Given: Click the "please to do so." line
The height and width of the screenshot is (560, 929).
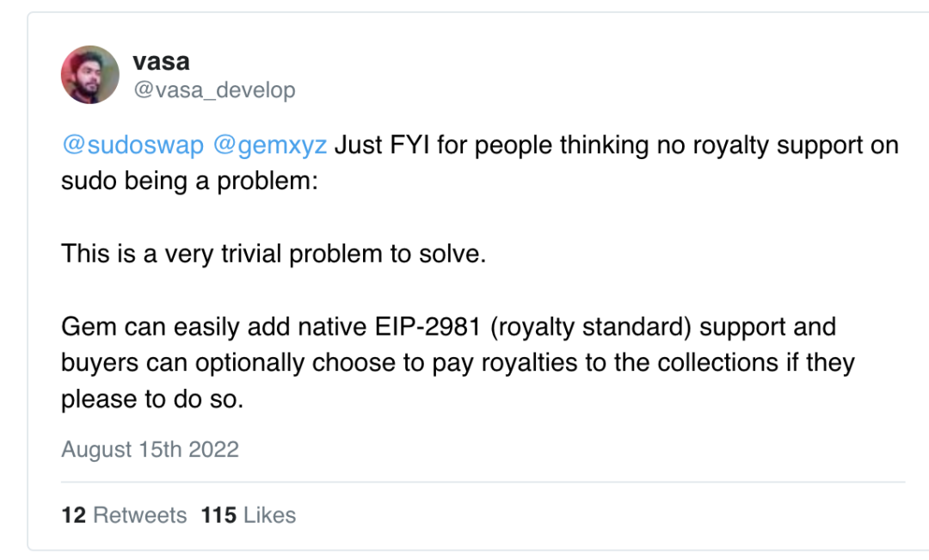Looking at the screenshot, I should click(152, 400).
